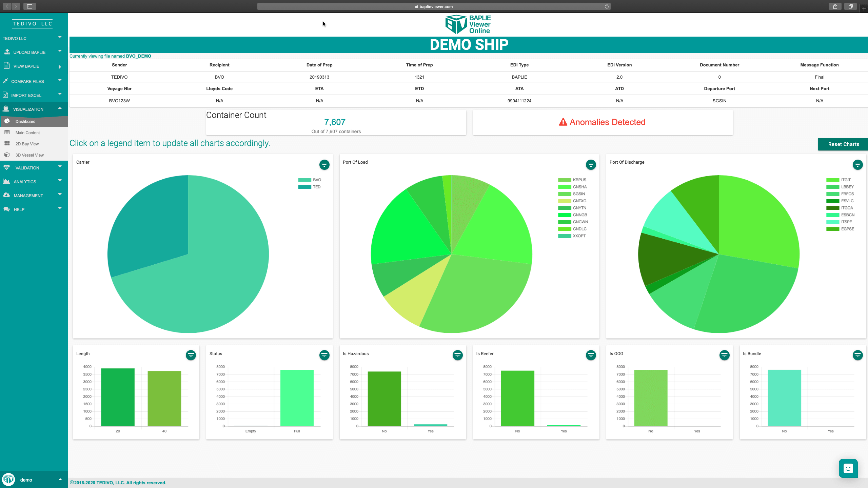The image size is (868, 488).
Task: Reload page with browser refresh icon
Action: point(607,6)
